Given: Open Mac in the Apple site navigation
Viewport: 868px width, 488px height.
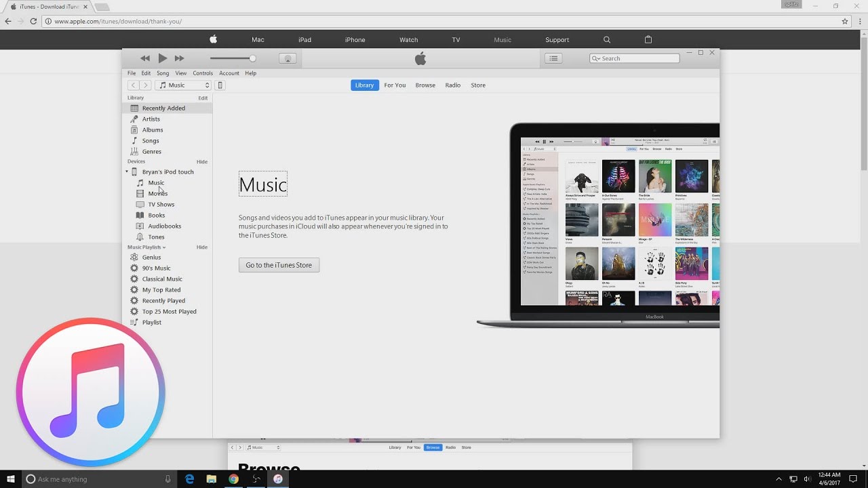Looking at the screenshot, I should pyautogui.click(x=258, y=40).
